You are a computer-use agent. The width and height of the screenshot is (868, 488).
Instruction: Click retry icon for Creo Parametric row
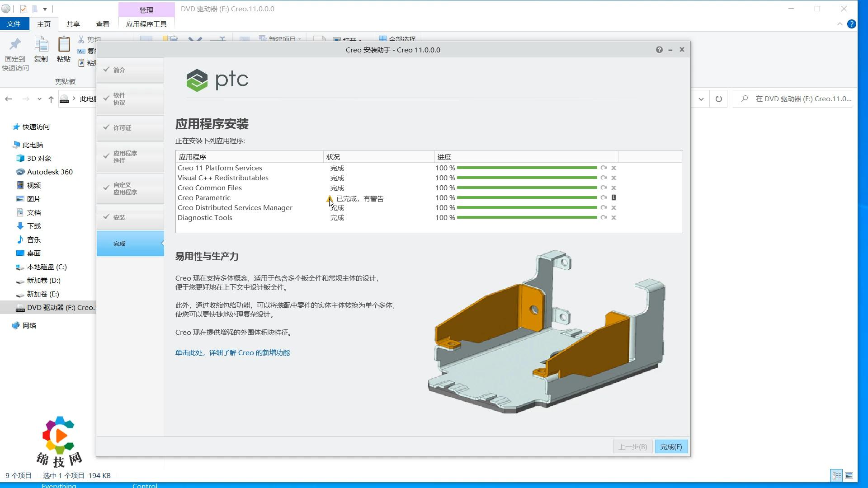click(x=604, y=197)
